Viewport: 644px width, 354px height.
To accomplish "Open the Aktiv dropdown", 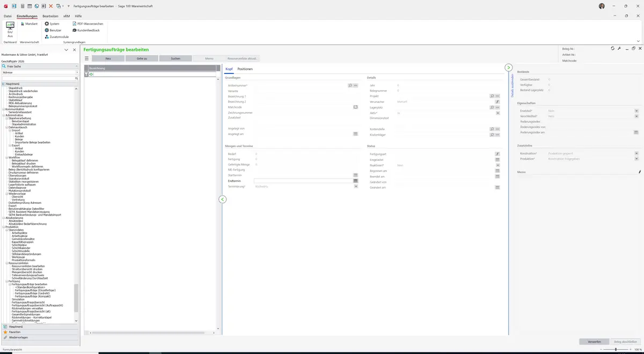I will pos(497,113).
